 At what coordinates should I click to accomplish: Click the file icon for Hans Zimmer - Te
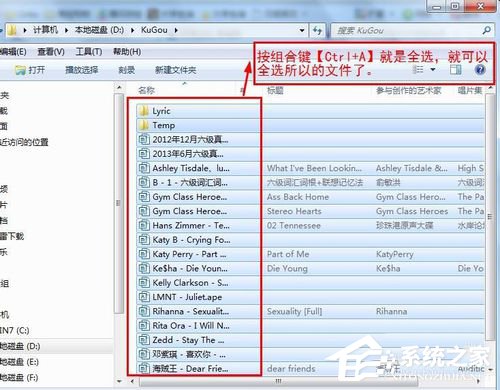[x=144, y=225]
